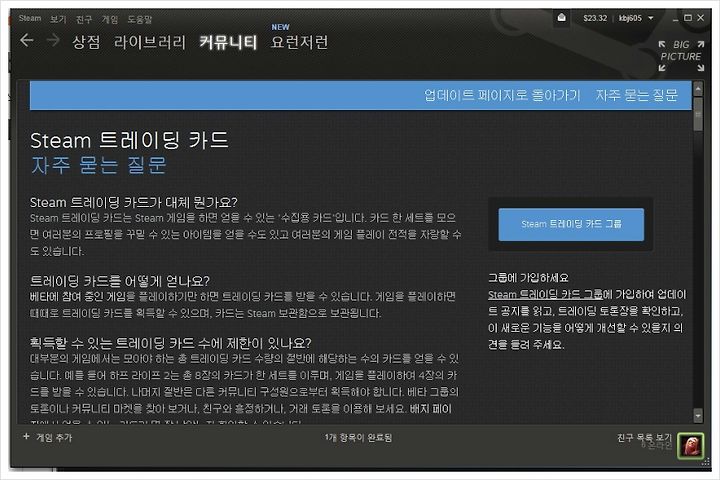Click the blue 자주 묻는 질문 subtitle

tap(99, 165)
